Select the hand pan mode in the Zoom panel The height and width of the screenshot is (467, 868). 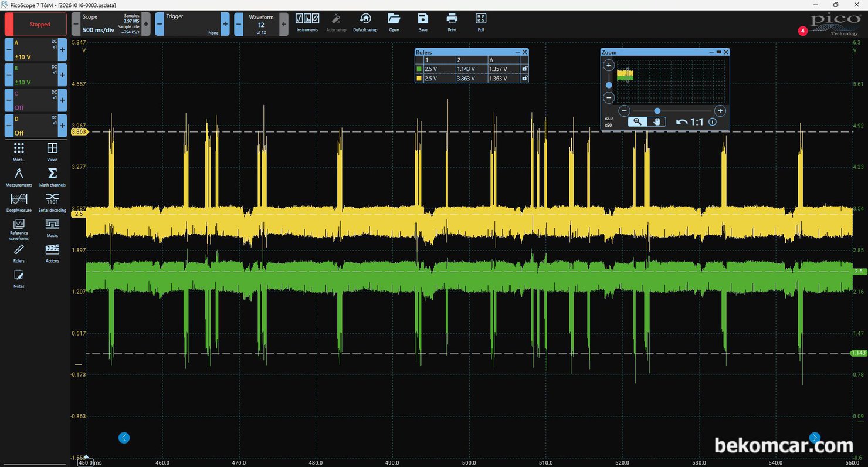[657, 121]
